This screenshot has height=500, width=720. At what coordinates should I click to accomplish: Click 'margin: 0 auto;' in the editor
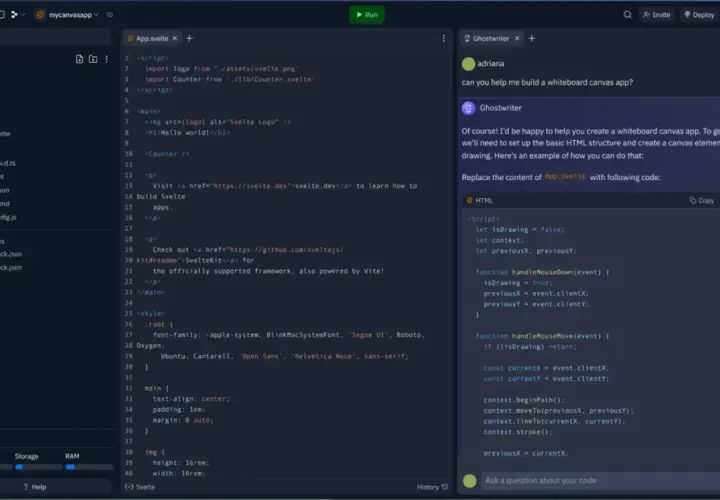tap(183, 420)
